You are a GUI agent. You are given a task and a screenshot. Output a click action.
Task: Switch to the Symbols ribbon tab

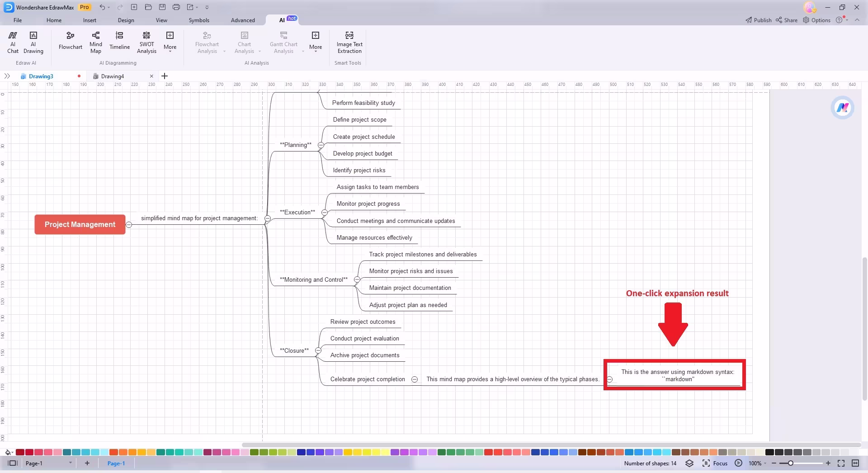[x=199, y=20]
